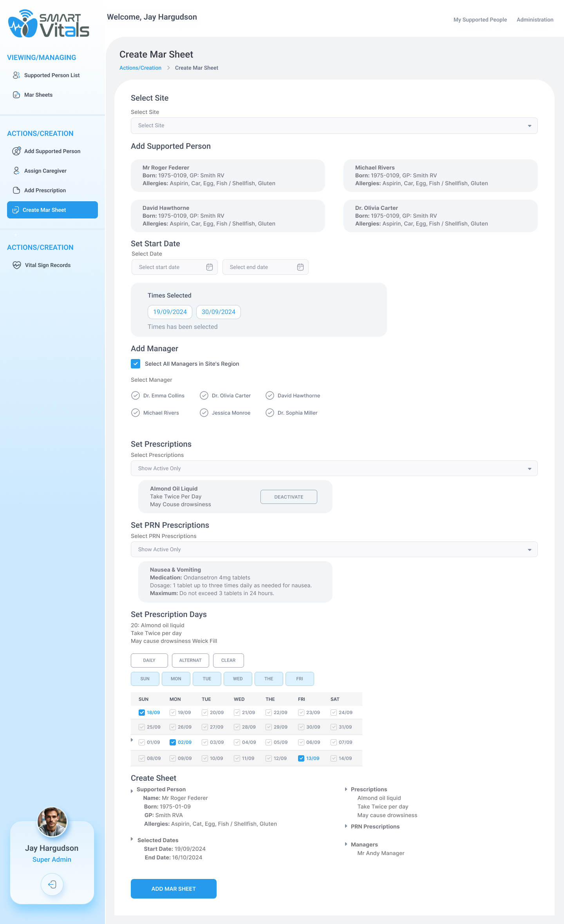This screenshot has width=564, height=924.
Task: Click the Mar Sheets document icon
Action: tap(16, 95)
